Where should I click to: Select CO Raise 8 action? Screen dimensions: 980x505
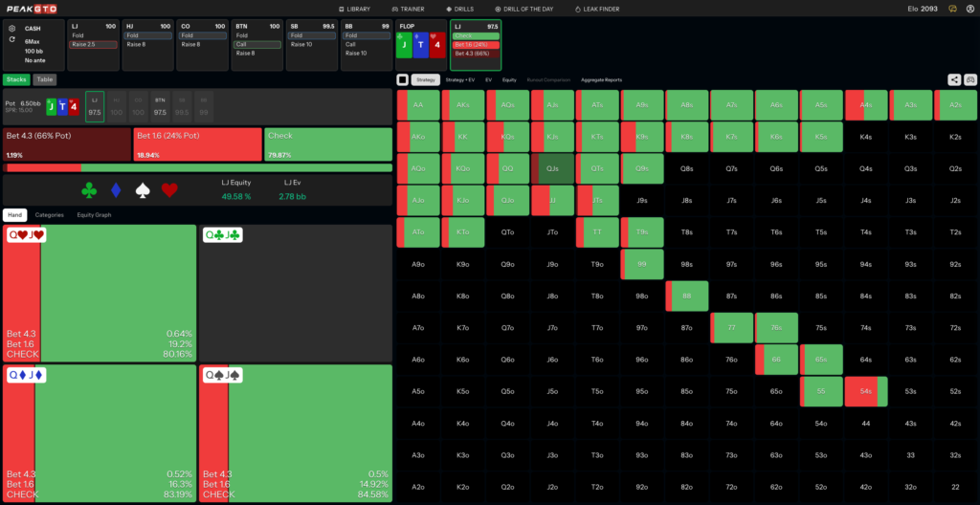(203, 44)
